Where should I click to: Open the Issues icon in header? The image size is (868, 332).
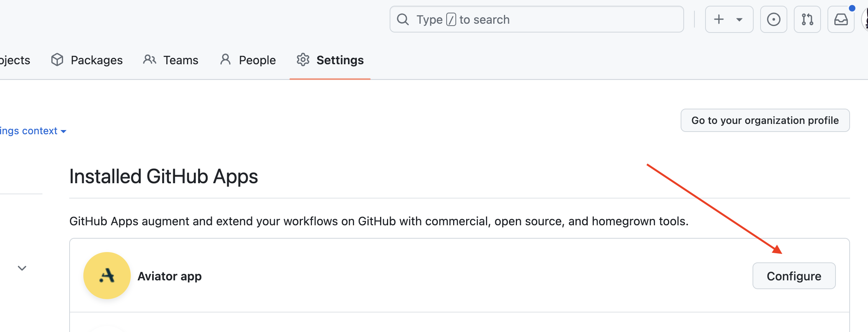(774, 20)
